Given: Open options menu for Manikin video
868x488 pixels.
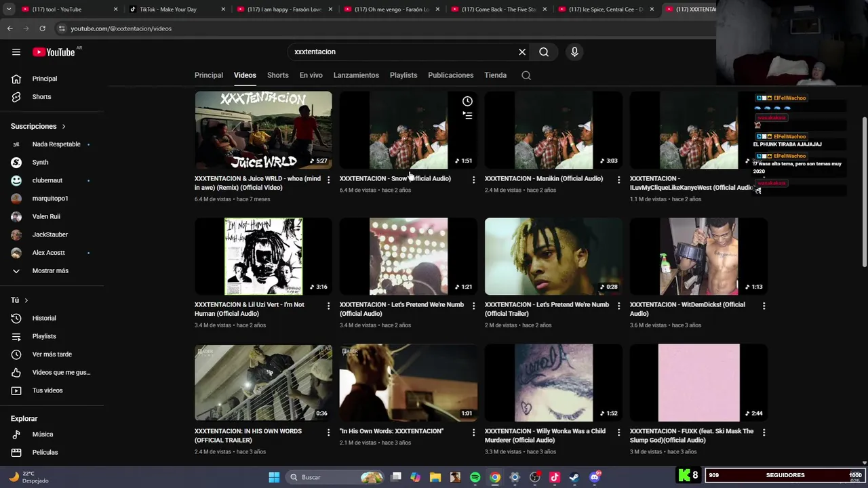Looking at the screenshot, I should pyautogui.click(x=618, y=180).
